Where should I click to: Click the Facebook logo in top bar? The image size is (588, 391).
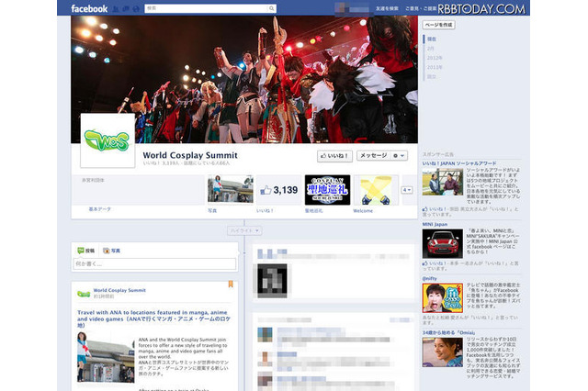pyautogui.click(x=90, y=8)
